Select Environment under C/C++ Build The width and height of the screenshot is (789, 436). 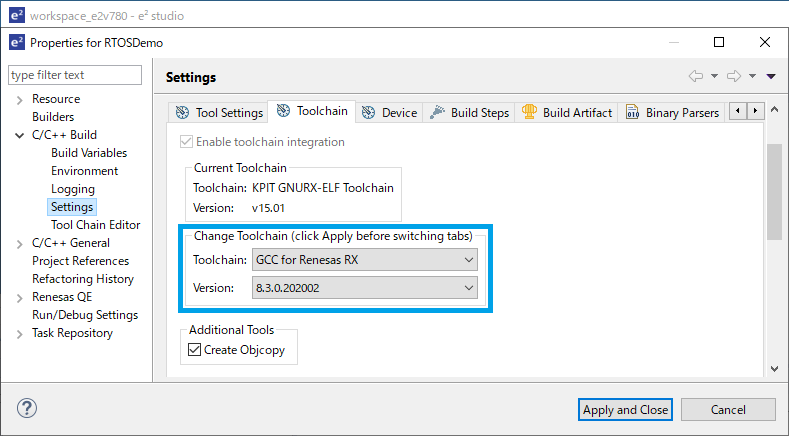tap(85, 171)
